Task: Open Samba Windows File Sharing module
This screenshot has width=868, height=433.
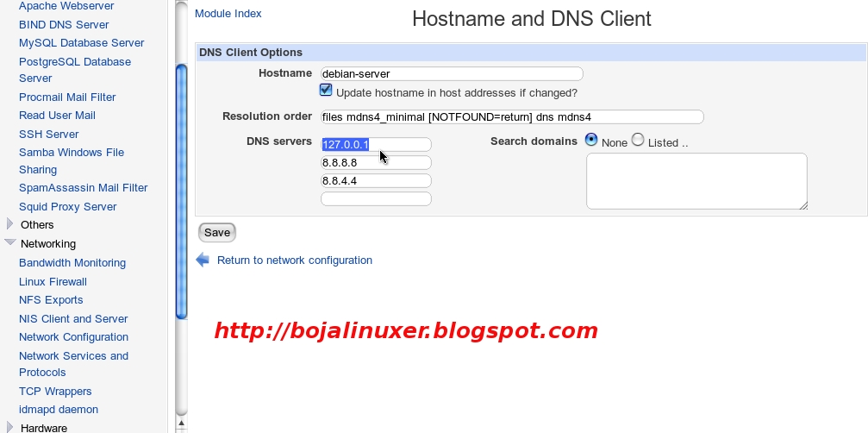Action: 72,160
